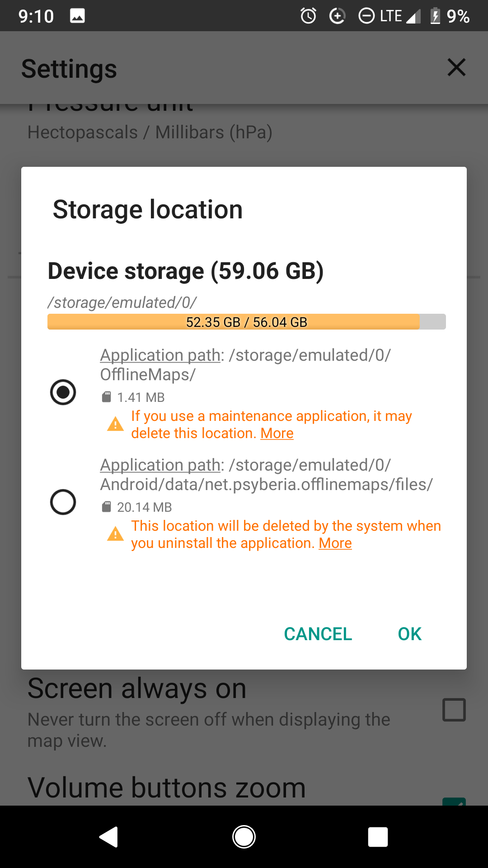Select the Android/data files path radio button
Viewport: 488px width, 868px height.
(x=63, y=502)
